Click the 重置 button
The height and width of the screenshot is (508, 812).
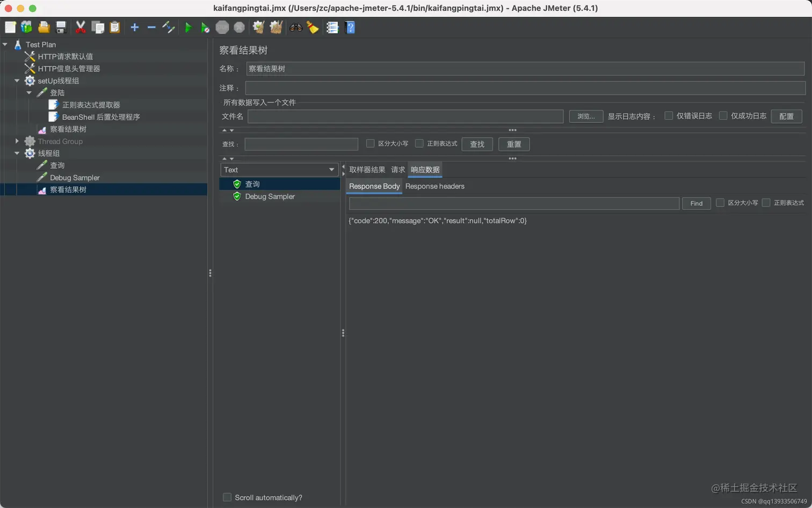[x=514, y=144]
